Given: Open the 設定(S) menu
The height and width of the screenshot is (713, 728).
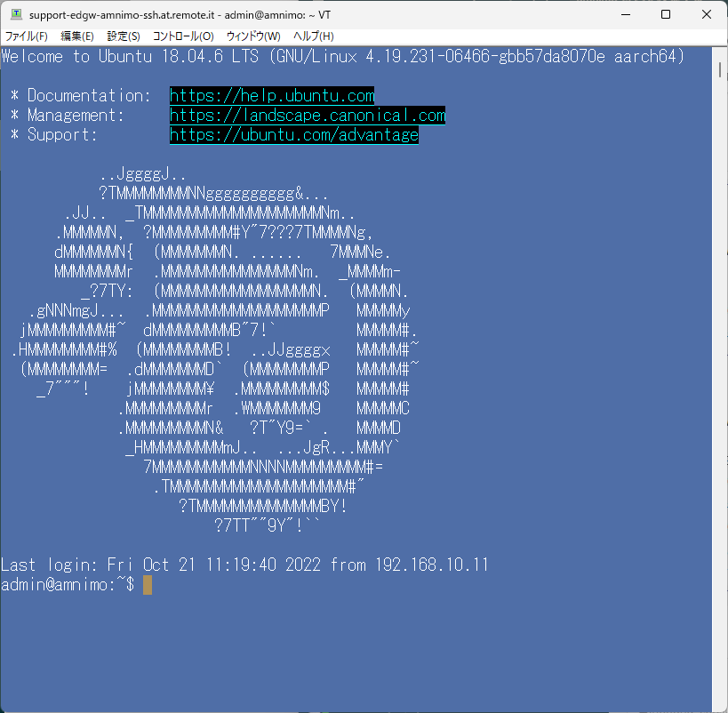Looking at the screenshot, I should (x=124, y=36).
